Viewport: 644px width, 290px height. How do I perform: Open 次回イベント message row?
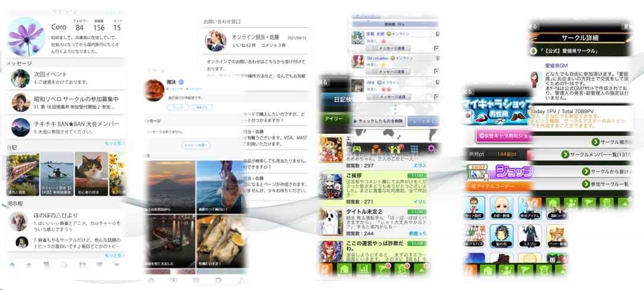(x=66, y=78)
